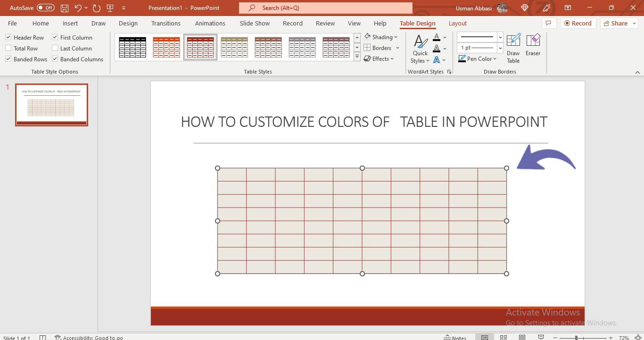Select the orange table style thumbnail
The image size is (644, 340).
(x=166, y=47)
